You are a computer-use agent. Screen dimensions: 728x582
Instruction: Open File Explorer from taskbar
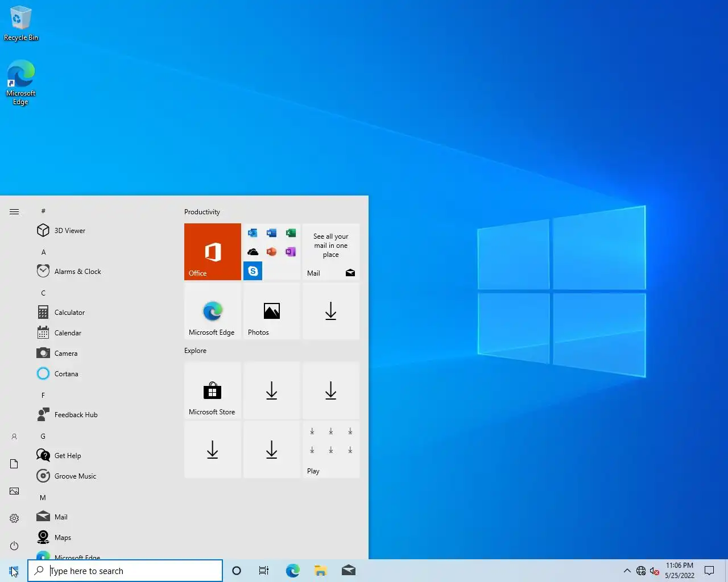(320, 571)
